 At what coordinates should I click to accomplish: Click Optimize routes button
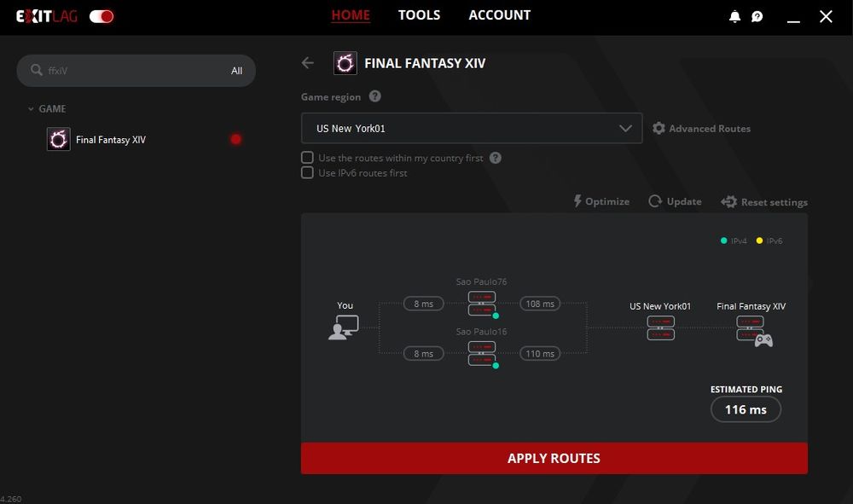(601, 201)
